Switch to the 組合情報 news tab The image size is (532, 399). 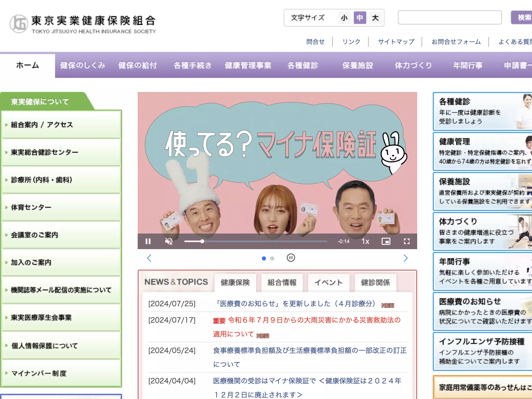pos(282,282)
